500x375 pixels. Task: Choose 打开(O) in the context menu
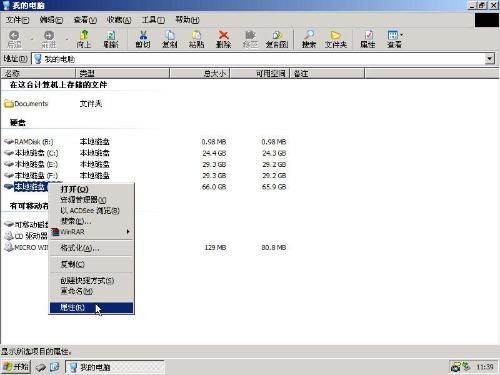[x=91, y=189]
